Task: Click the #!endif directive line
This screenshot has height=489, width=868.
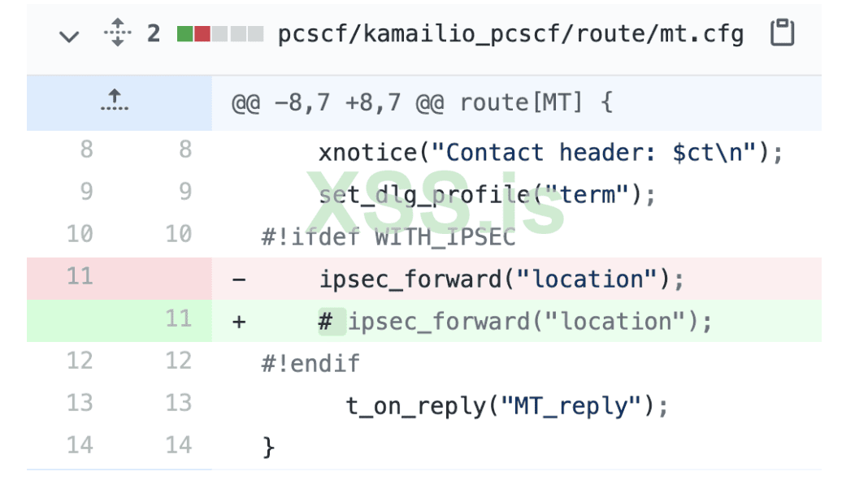Action: tap(310, 363)
